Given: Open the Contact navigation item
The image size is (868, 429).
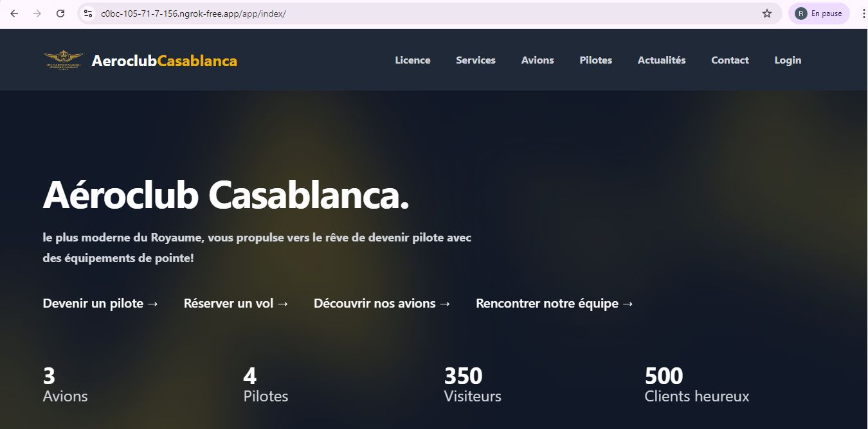Looking at the screenshot, I should point(730,60).
